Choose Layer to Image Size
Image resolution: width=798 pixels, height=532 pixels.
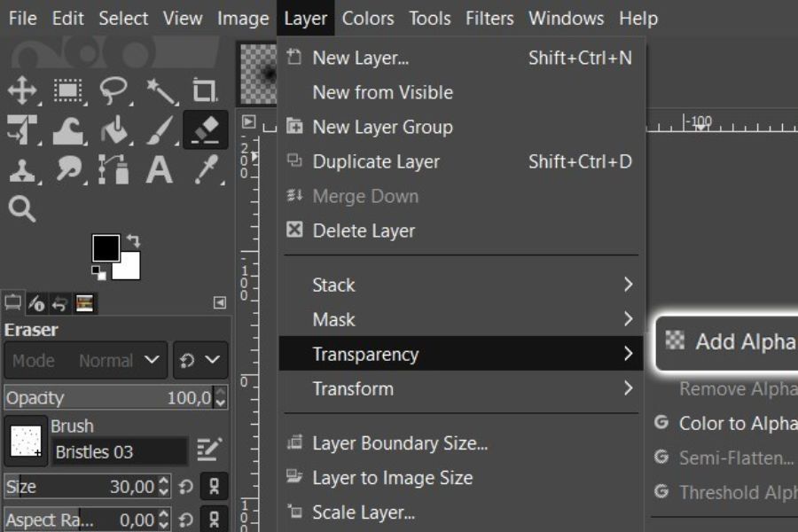[460, 478]
